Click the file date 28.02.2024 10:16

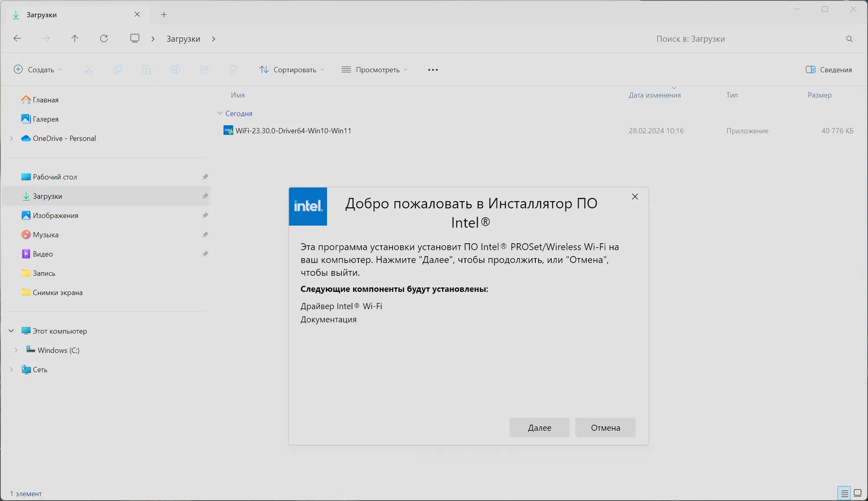point(656,131)
